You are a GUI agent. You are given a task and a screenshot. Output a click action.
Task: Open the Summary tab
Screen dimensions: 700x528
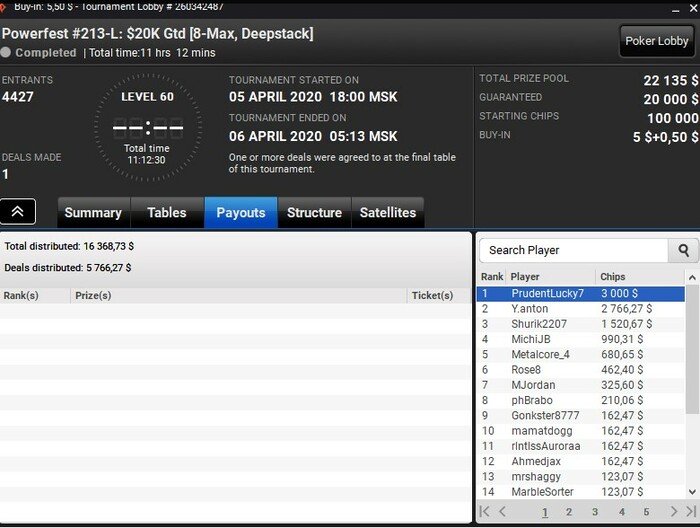click(x=93, y=212)
